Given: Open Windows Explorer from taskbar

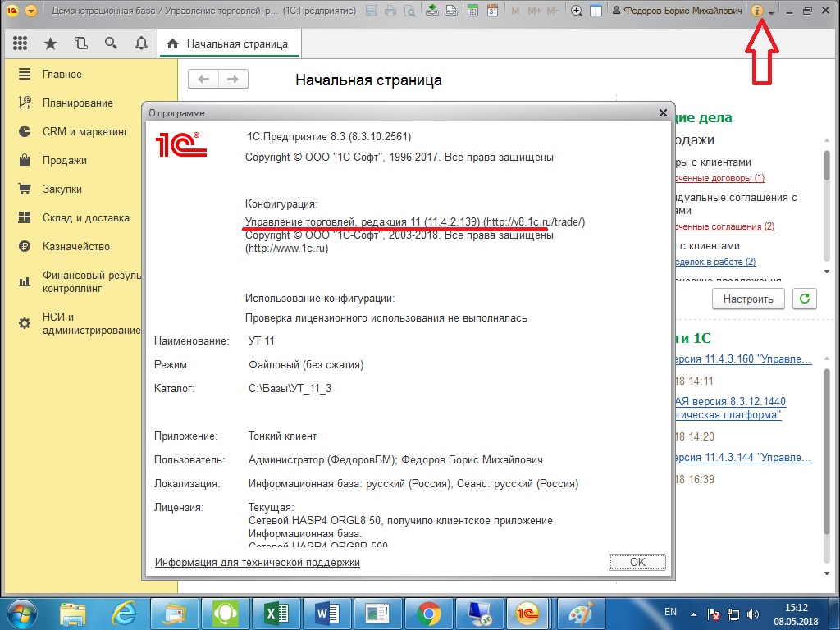Looking at the screenshot, I should click(73, 614).
